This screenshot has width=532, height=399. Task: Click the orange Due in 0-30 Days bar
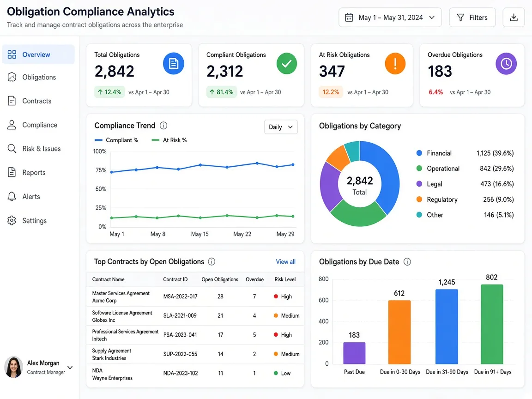click(x=399, y=332)
